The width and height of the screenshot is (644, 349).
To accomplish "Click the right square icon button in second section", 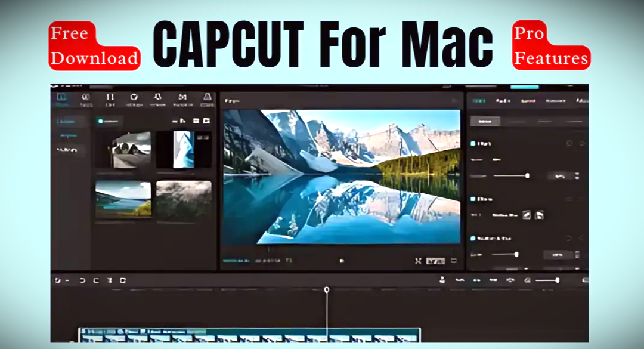I will pyautogui.click(x=540, y=215).
